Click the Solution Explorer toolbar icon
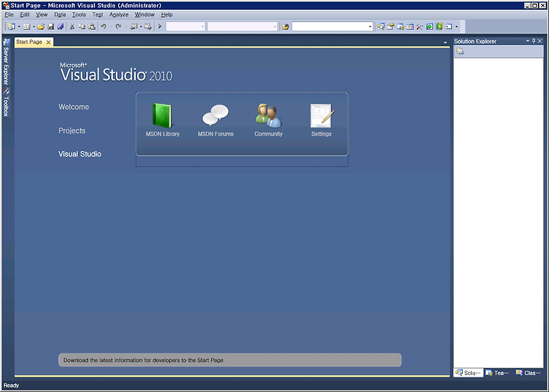Image resolution: width=549 pixels, height=392 pixels. click(381, 27)
